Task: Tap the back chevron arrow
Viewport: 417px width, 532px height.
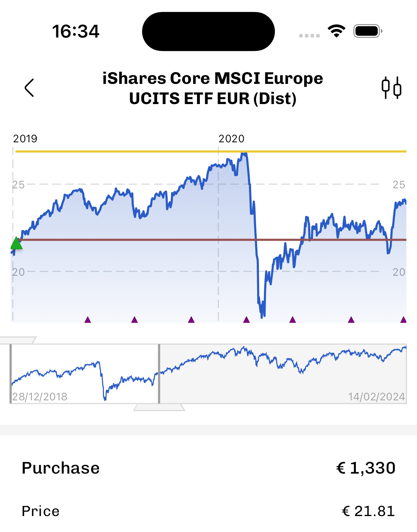Action: pos(29,88)
